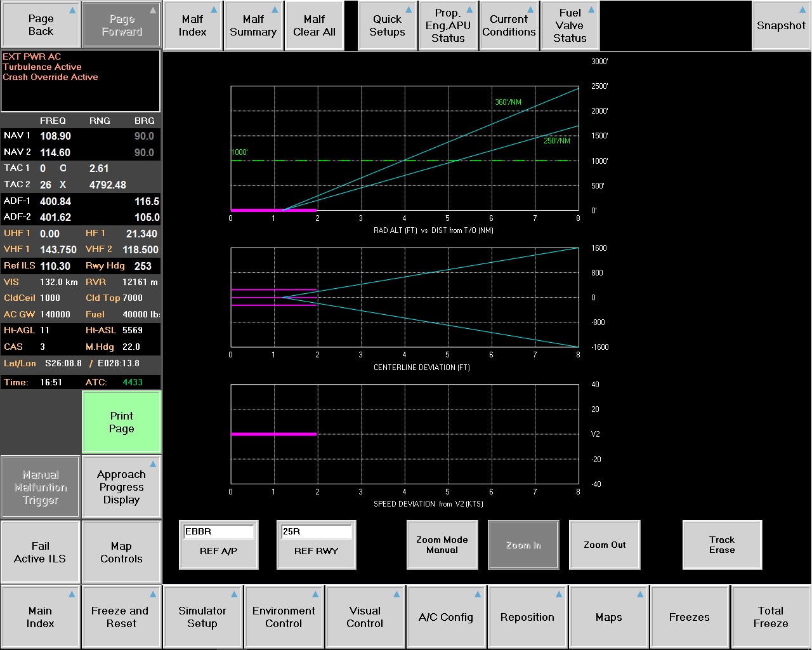Screen dimensions: 812x650
Task: Select HF 1 value 21.340
Action: (141, 234)
